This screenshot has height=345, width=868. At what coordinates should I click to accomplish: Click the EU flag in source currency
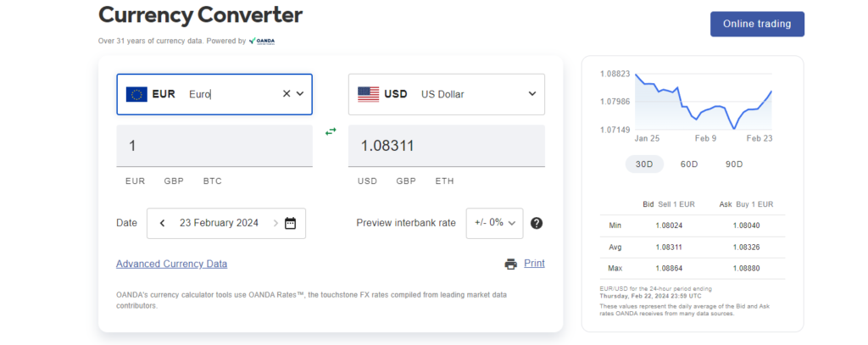[136, 94]
